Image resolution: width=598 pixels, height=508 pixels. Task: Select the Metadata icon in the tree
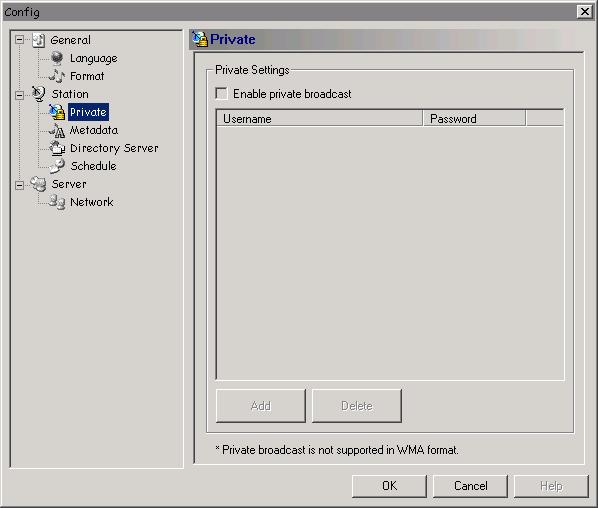(57, 130)
